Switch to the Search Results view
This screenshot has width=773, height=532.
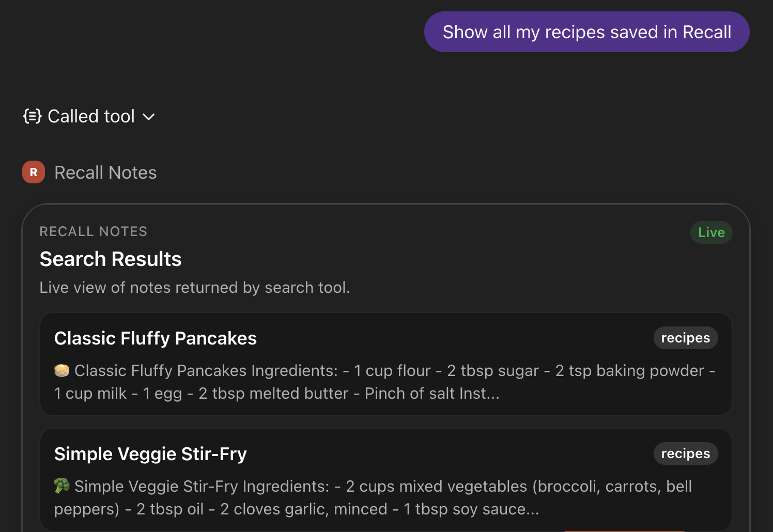[110, 259]
